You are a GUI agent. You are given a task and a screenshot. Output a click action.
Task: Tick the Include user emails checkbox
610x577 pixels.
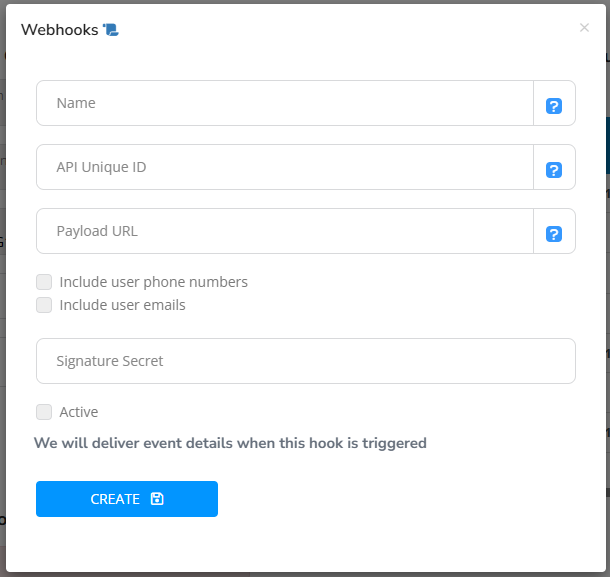pyautogui.click(x=44, y=305)
